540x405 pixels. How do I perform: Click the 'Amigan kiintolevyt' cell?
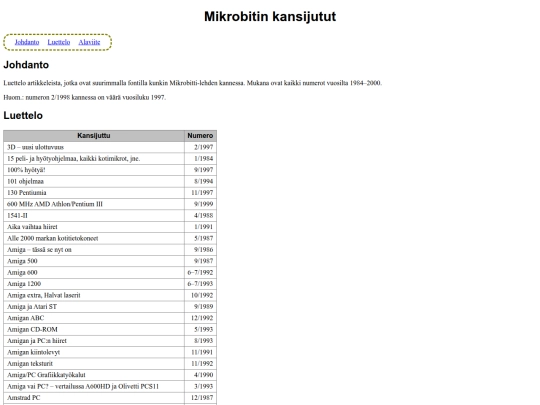(94, 352)
